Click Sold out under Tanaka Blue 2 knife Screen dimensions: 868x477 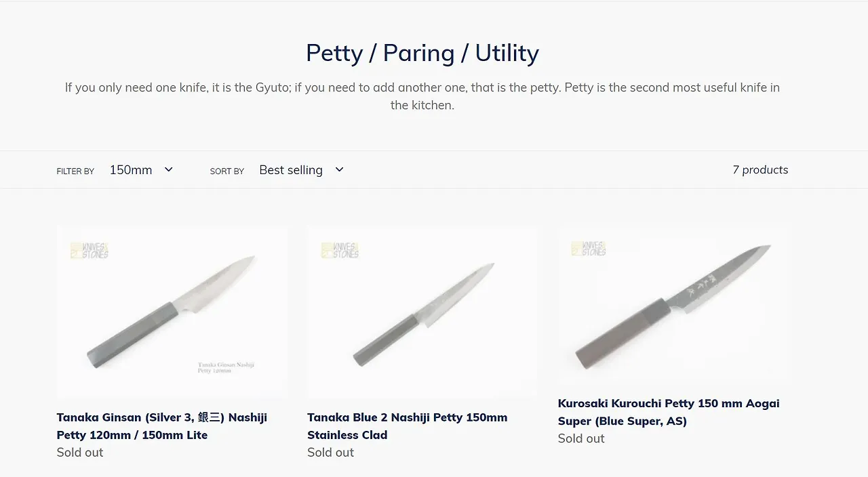[x=330, y=453]
